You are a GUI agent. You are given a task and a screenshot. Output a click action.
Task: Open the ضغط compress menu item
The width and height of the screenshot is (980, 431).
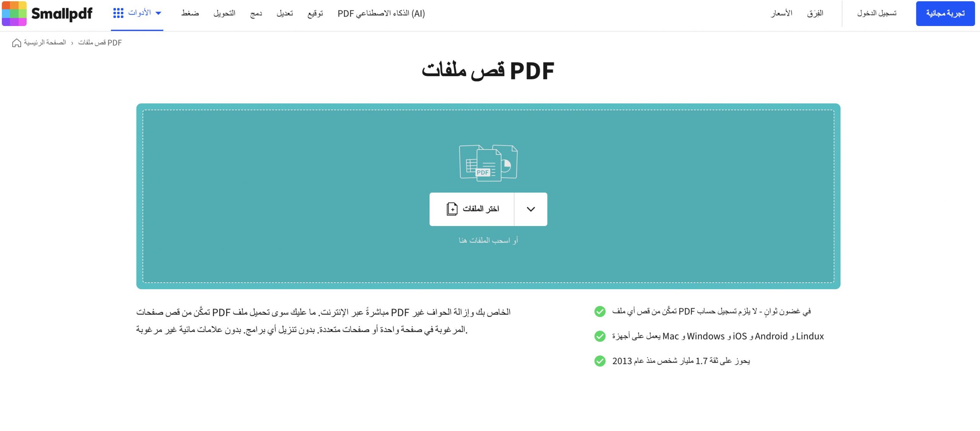pos(190,13)
